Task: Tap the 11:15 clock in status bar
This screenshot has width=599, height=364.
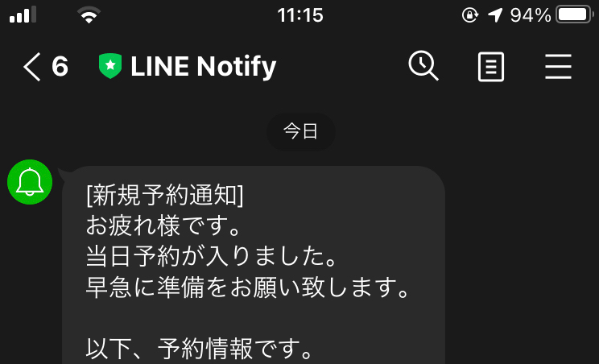Action: pos(300,15)
